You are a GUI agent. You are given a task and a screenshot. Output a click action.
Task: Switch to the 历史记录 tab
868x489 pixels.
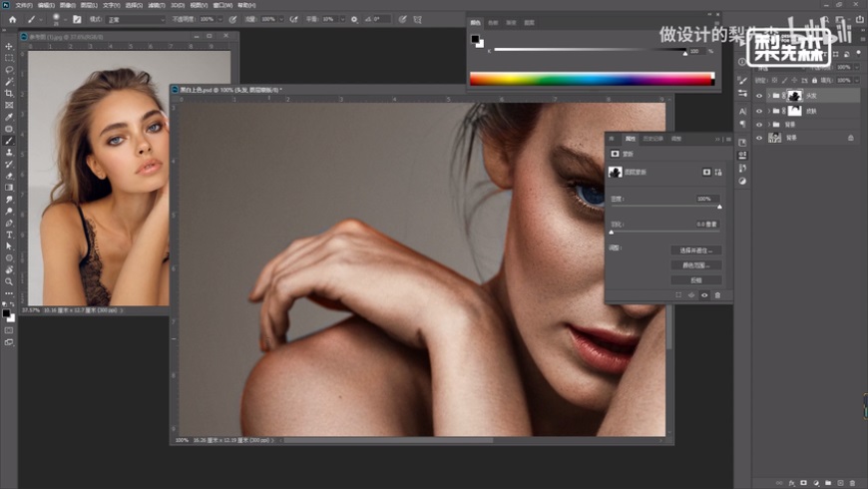[652, 139]
